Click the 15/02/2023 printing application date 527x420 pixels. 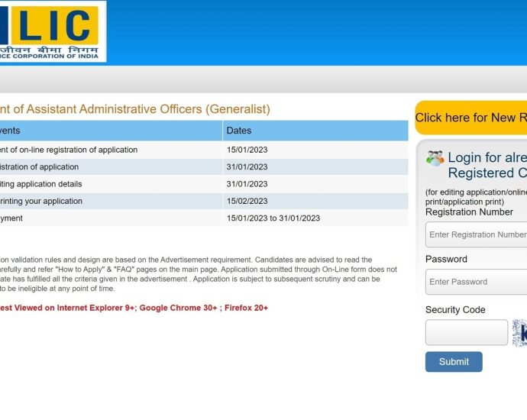[247, 201]
